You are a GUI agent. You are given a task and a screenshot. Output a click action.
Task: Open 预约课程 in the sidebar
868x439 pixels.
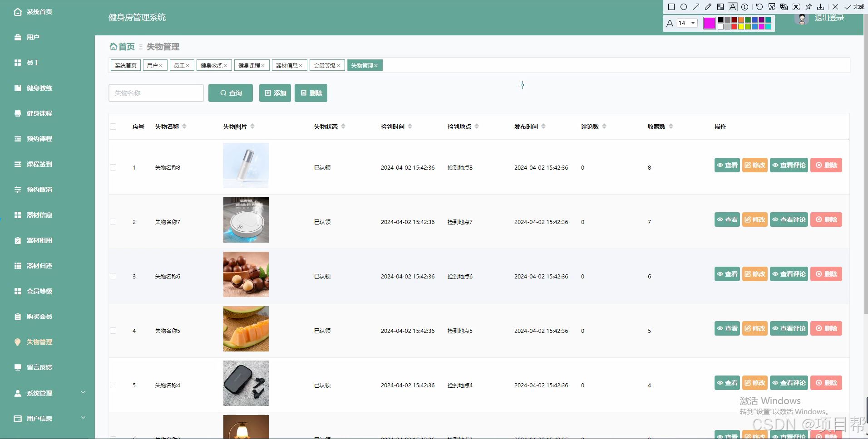[x=39, y=139]
